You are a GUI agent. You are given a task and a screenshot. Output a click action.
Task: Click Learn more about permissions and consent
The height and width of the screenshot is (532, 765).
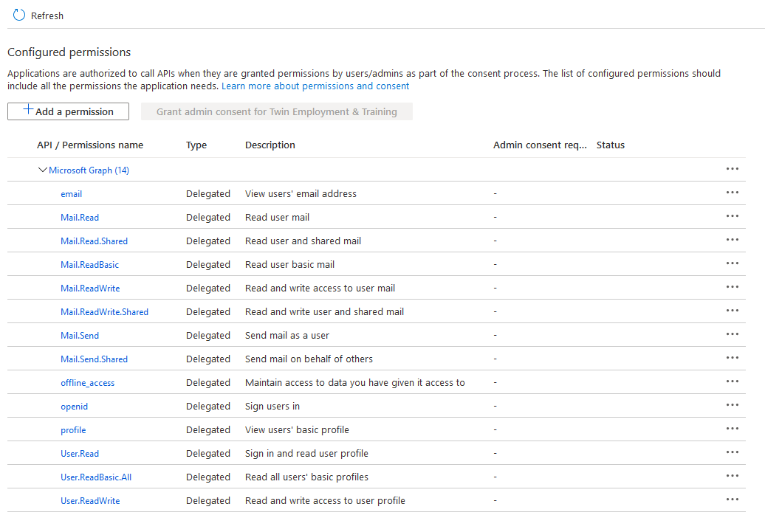(315, 86)
